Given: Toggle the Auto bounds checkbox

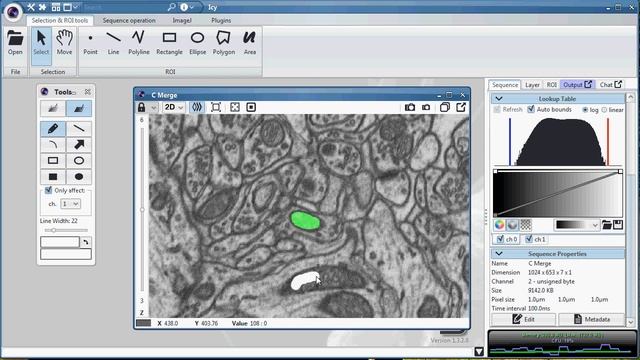Looking at the screenshot, I should click(x=531, y=109).
